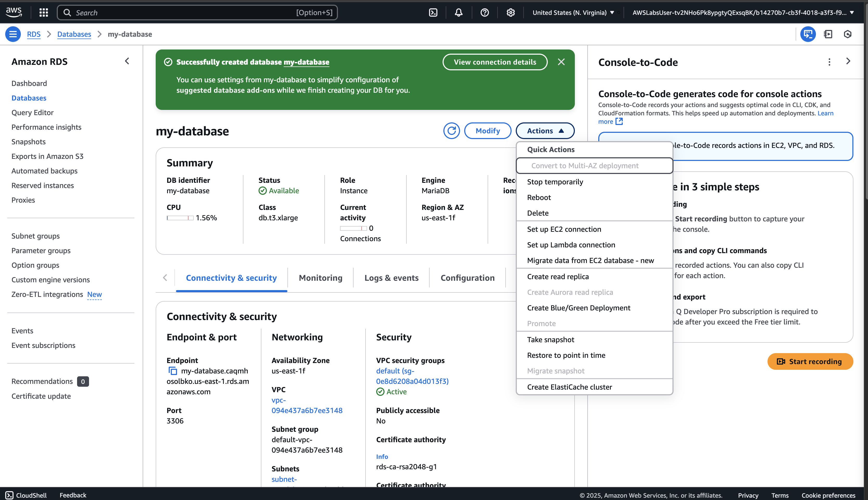The width and height of the screenshot is (868, 500).
Task: Dismiss the green success banner
Action: coord(561,62)
